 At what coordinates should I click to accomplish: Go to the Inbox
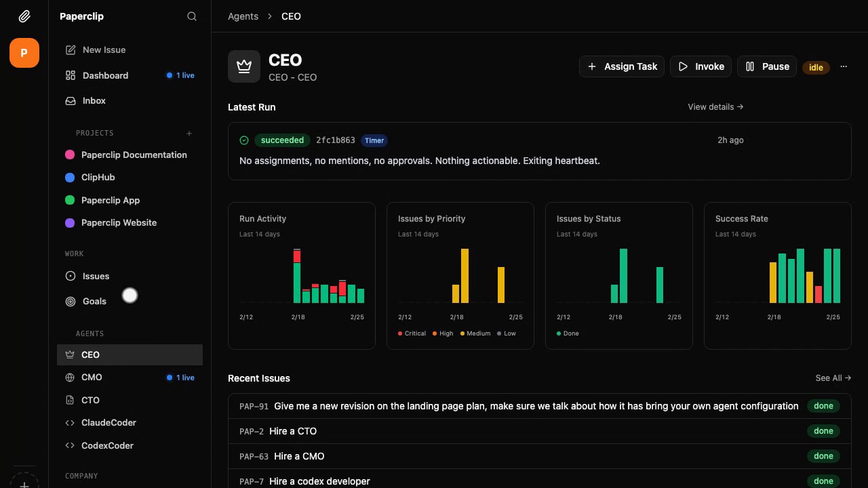(130, 100)
